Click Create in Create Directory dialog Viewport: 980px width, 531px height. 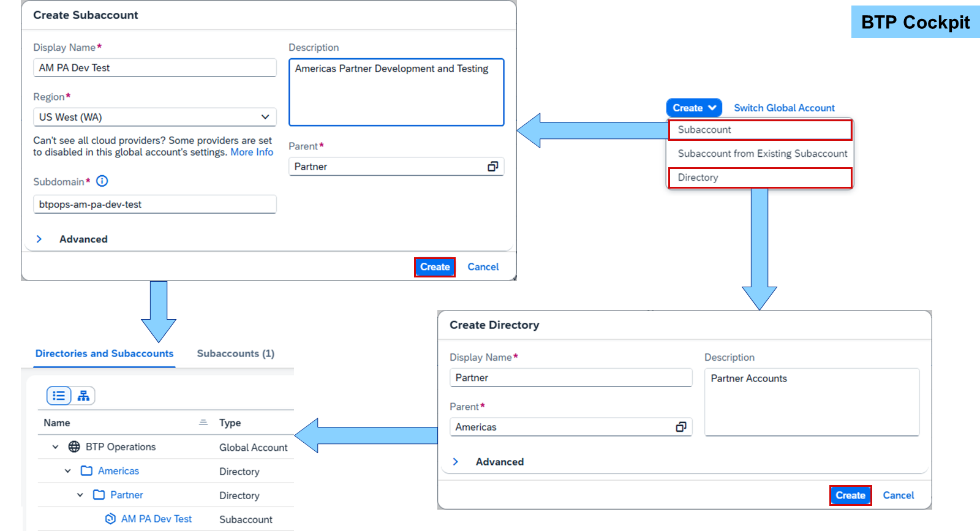pos(850,495)
